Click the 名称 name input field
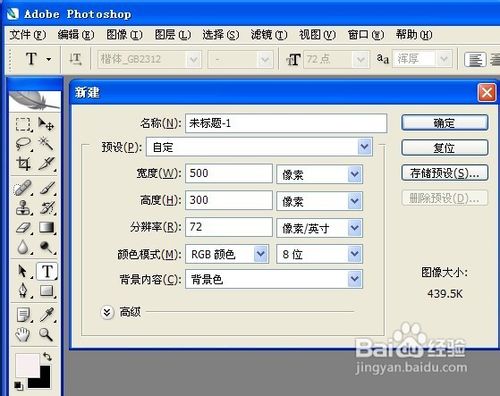This screenshot has width=500, height=396. 286,123
